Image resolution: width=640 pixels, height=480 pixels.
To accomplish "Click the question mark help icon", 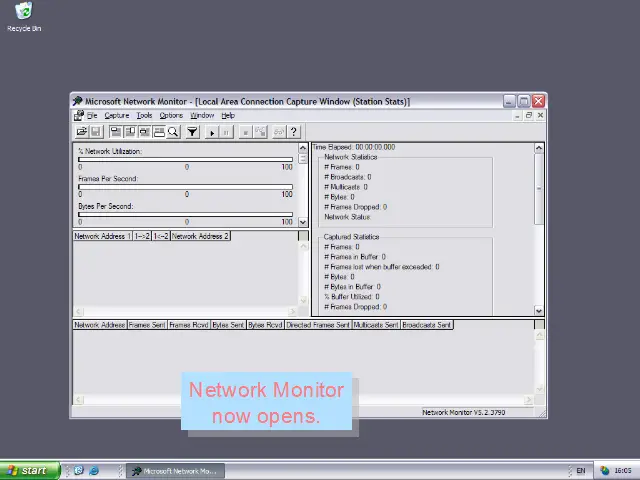I will (x=293, y=132).
